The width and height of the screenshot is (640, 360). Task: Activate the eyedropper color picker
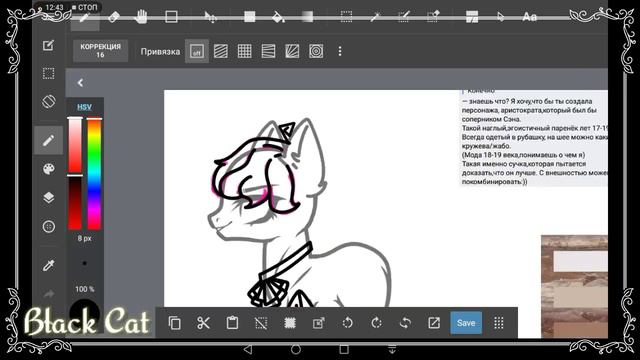(x=49, y=265)
